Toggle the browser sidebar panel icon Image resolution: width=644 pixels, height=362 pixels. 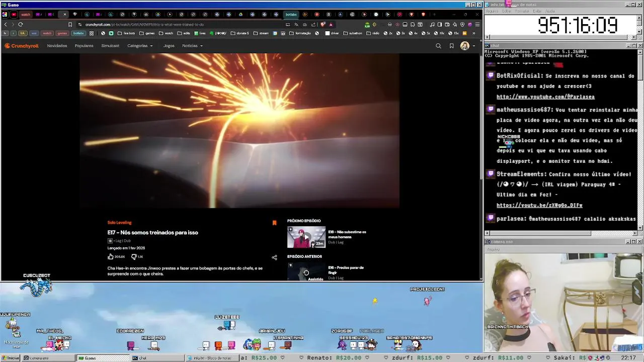439,24
